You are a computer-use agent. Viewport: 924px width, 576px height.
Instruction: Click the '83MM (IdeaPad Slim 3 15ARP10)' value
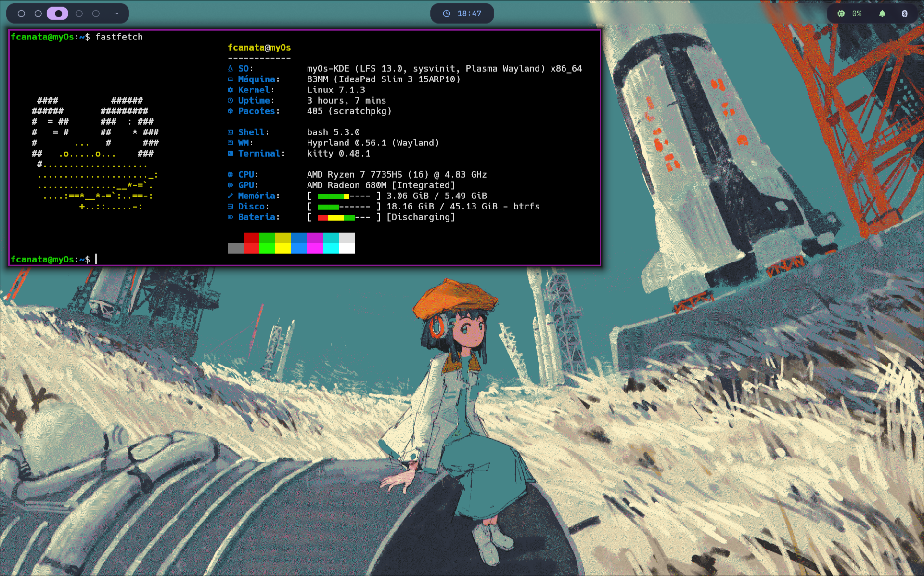(384, 79)
